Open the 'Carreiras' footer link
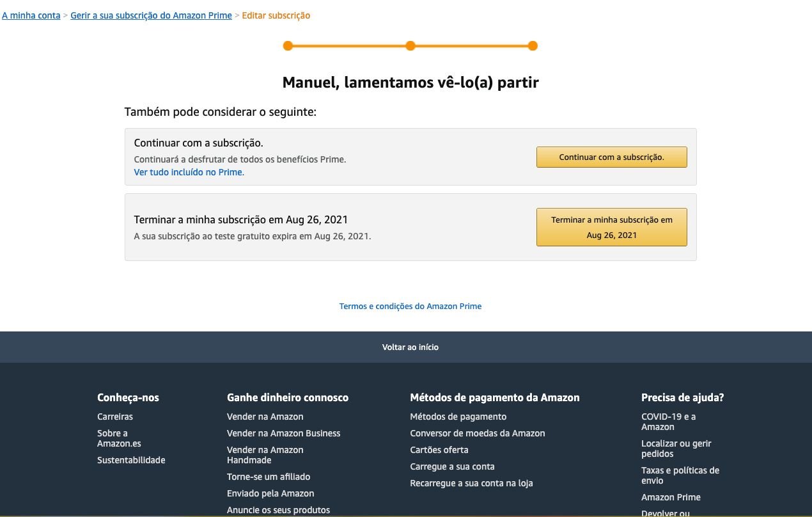 click(x=115, y=417)
